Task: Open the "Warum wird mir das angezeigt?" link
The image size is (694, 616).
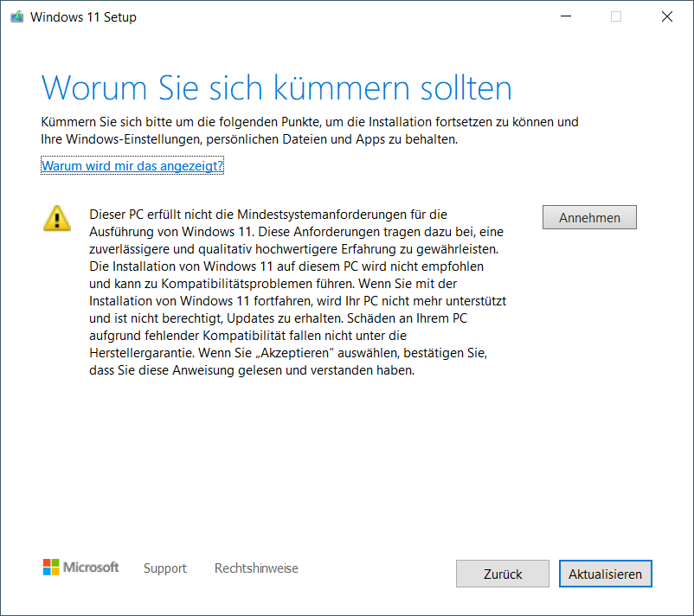Action: pyautogui.click(x=132, y=165)
